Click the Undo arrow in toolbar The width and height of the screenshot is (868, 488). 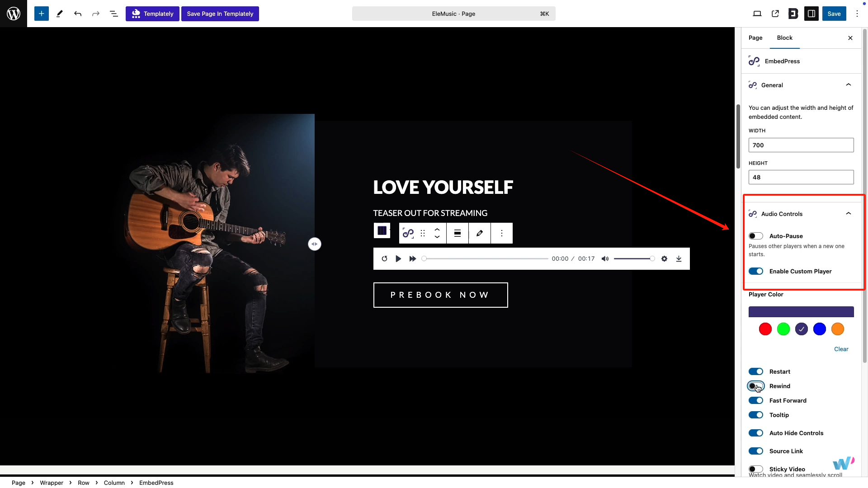pos(77,14)
